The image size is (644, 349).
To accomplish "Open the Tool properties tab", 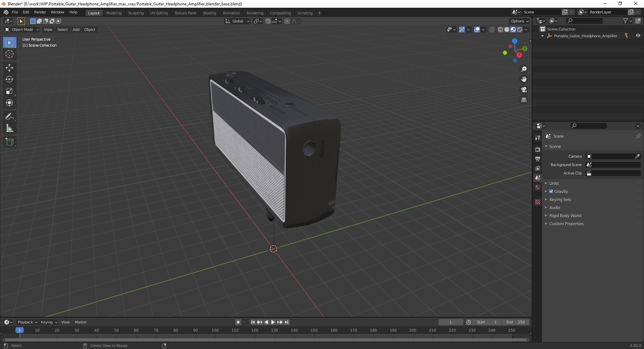I will coord(538,138).
